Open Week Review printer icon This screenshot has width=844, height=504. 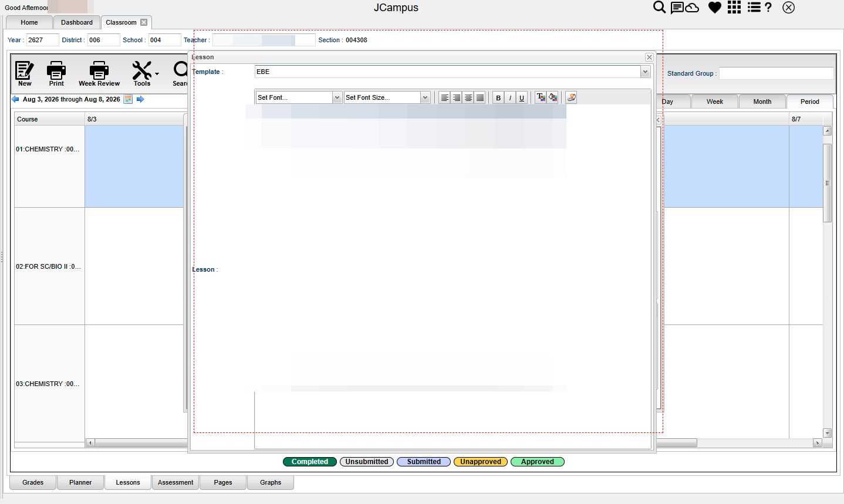point(99,70)
